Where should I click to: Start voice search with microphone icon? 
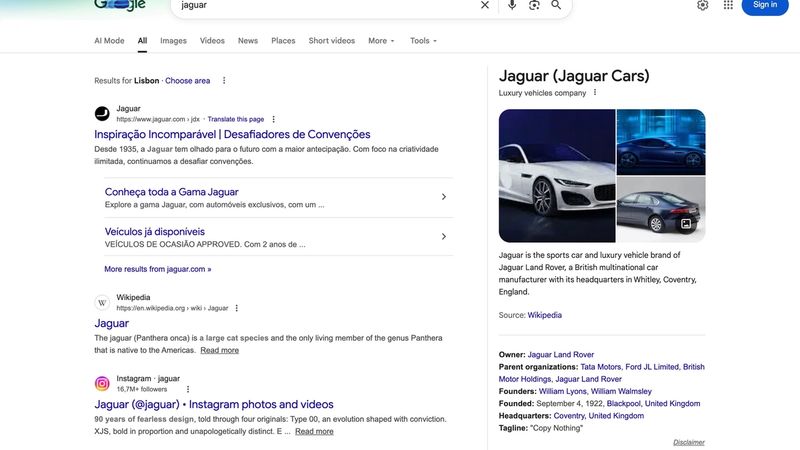(x=512, y=5)
